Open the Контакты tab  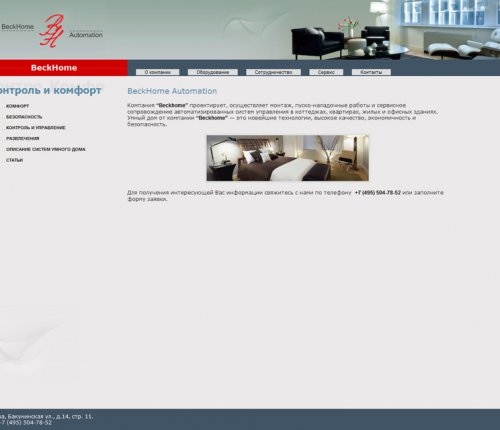[x=371, y=72]
